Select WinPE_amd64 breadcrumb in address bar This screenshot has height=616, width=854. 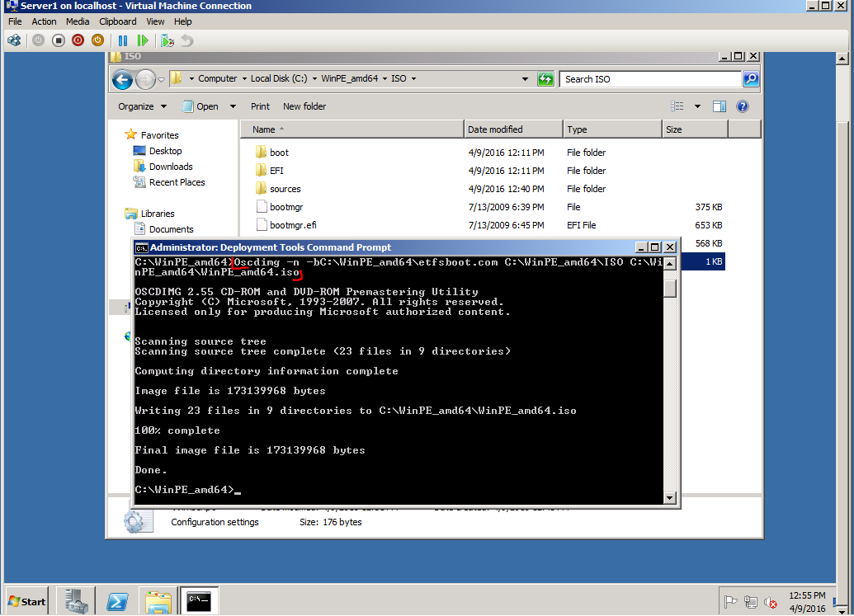[x=349, y=78]
